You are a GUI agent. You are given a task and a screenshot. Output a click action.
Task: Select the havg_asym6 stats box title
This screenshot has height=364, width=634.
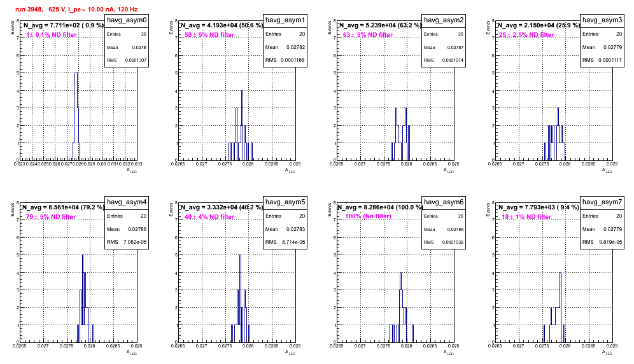click(x=444, y=202)
